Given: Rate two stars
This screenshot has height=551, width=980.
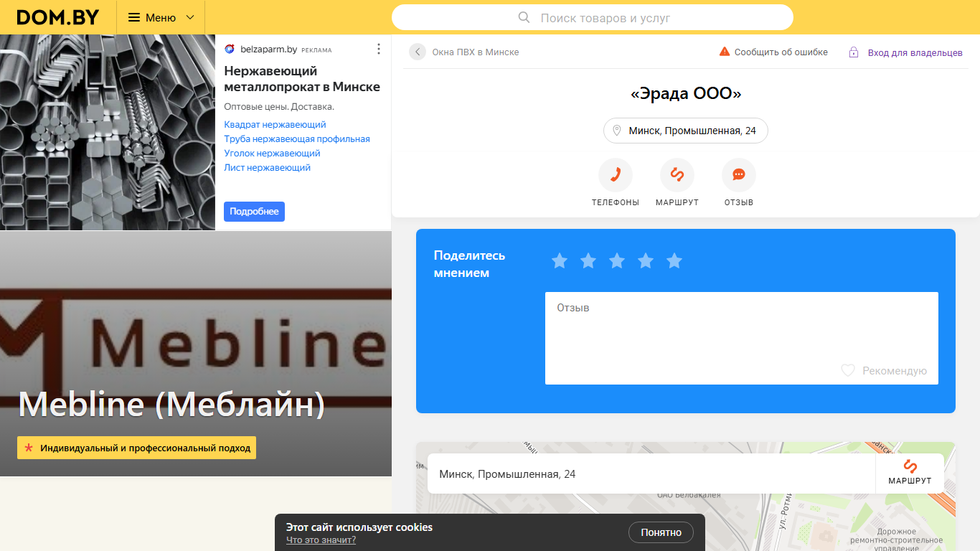Looking at the screenshot, I should click(x=588, y=261).
